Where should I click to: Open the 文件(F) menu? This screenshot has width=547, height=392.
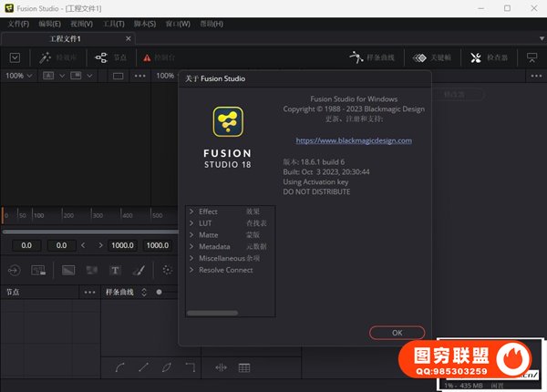click(18, 24)
